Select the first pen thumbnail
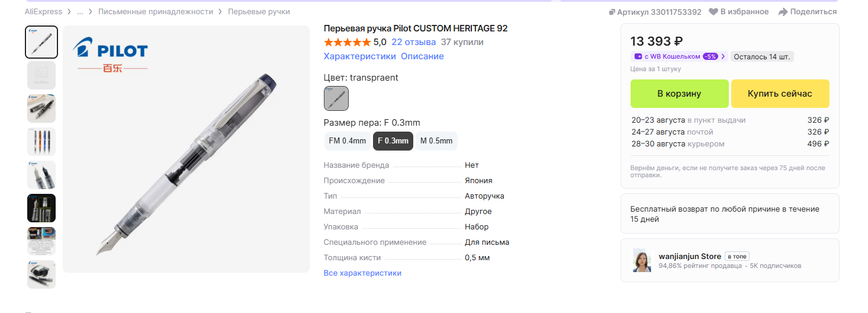This screenshot has height=313, width=868. pos(41,42)
